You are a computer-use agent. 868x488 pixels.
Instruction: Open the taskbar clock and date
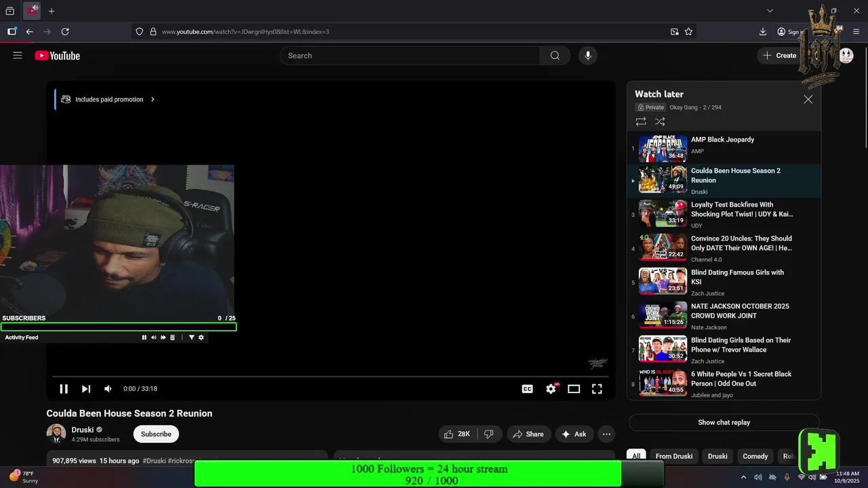pyautogui.click(x=847, y=477)
